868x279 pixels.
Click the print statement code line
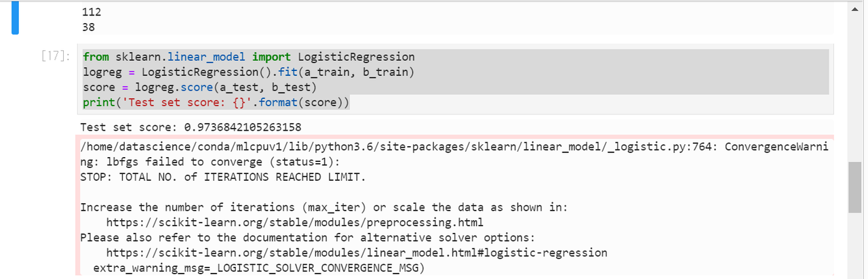tap(216, 103)
